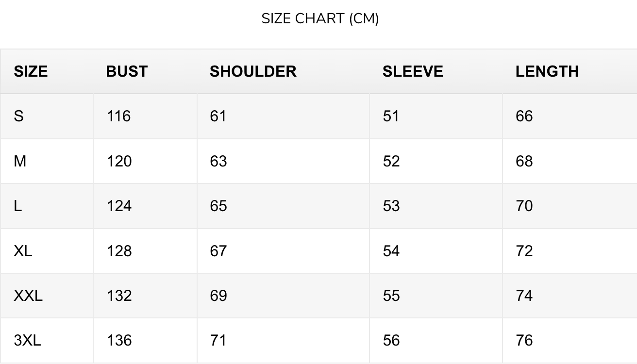Click the length value 66
The width and height of the screenshot is (637, 364).
[524, 116]
